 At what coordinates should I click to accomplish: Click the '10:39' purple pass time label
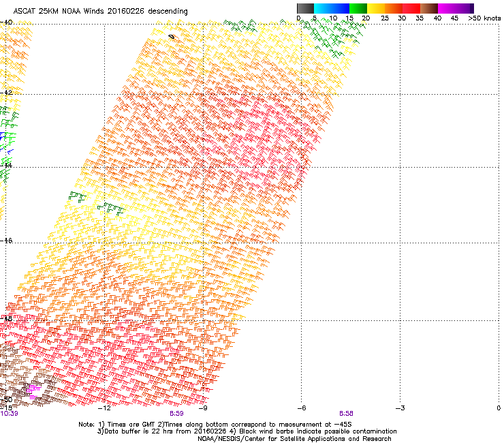[9, 414]
